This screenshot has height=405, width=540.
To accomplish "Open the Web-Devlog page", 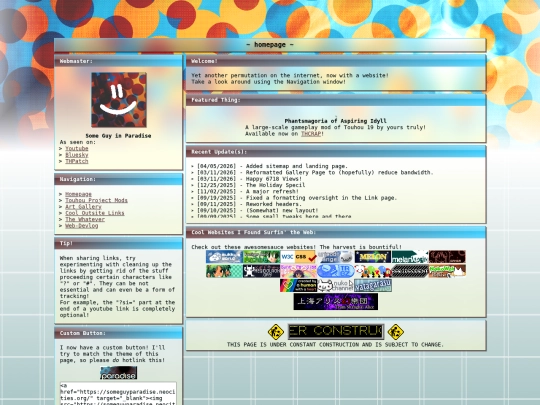I will coord(82,226).
